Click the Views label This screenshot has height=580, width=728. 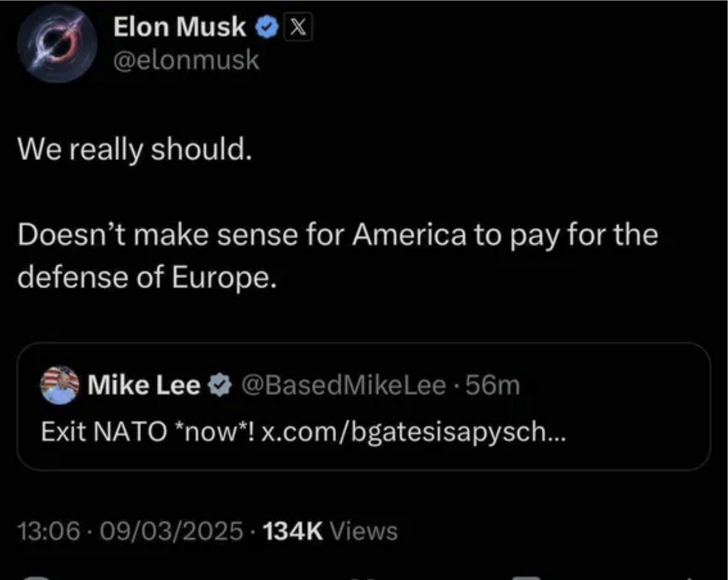coord(363,531)
